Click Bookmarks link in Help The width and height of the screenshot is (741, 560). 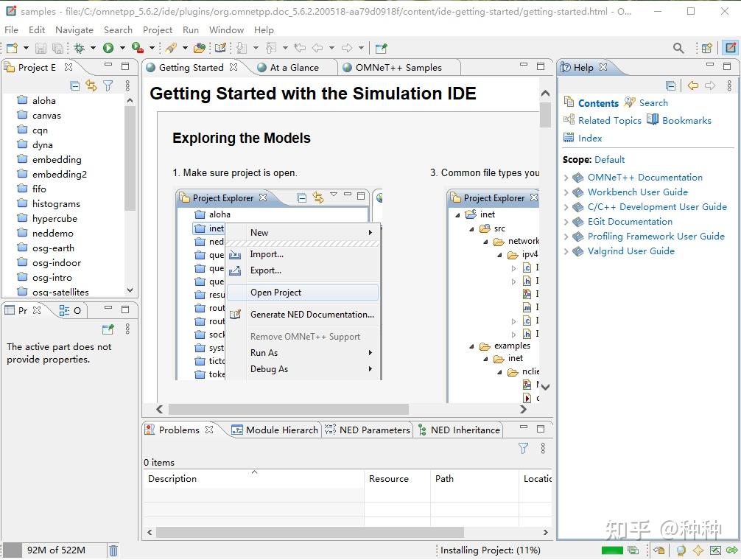tap(686, 121)
